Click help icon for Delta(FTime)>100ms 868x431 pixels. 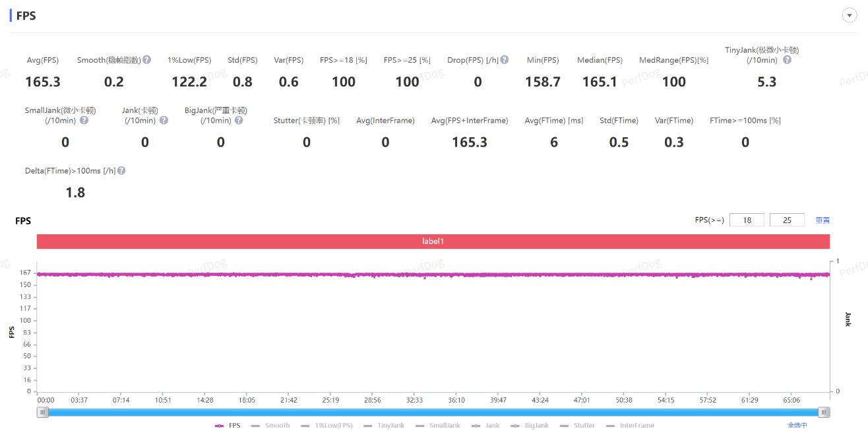[x=121, y=170]
